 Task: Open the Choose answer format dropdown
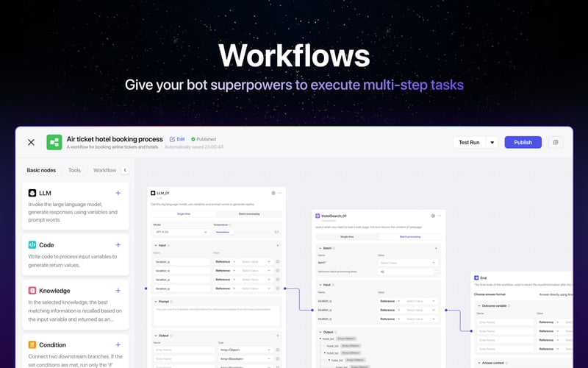[x=555, y=294]
